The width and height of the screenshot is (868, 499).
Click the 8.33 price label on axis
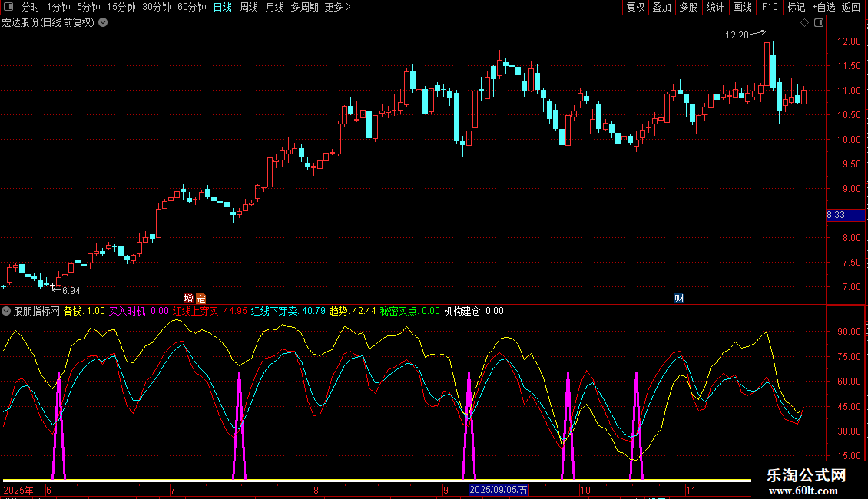[836, 215]
